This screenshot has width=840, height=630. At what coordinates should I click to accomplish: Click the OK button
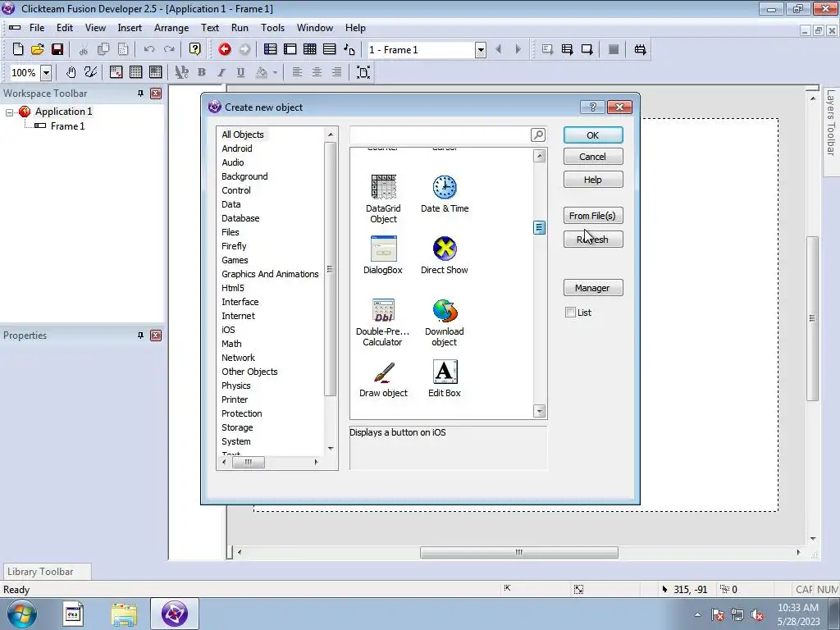click(x=593, y=135)
